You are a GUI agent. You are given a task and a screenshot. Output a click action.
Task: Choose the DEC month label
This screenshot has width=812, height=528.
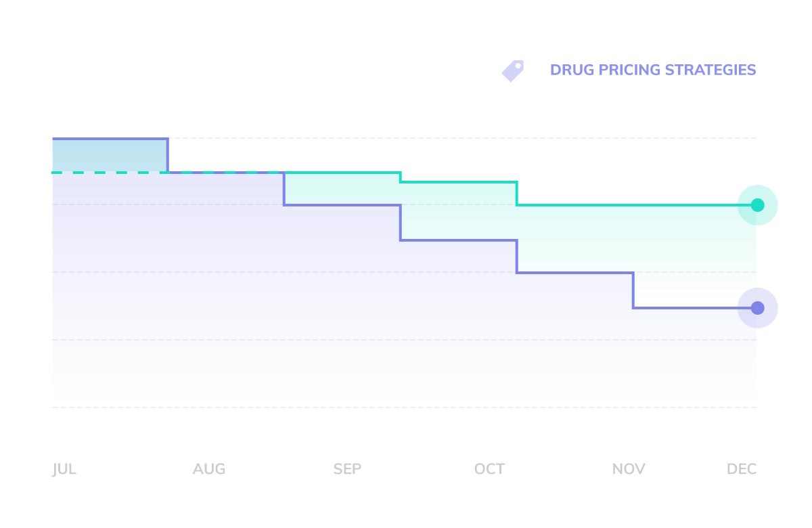point(742,469)
